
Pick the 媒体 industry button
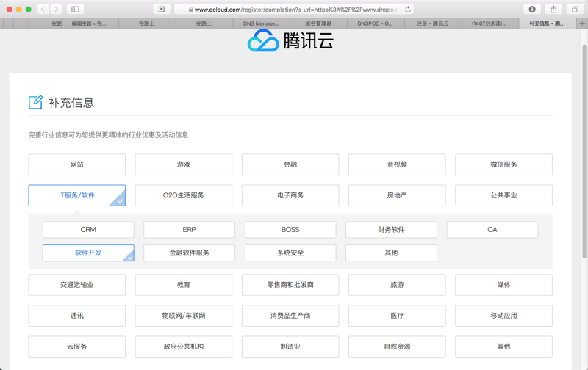click(503, 285)
